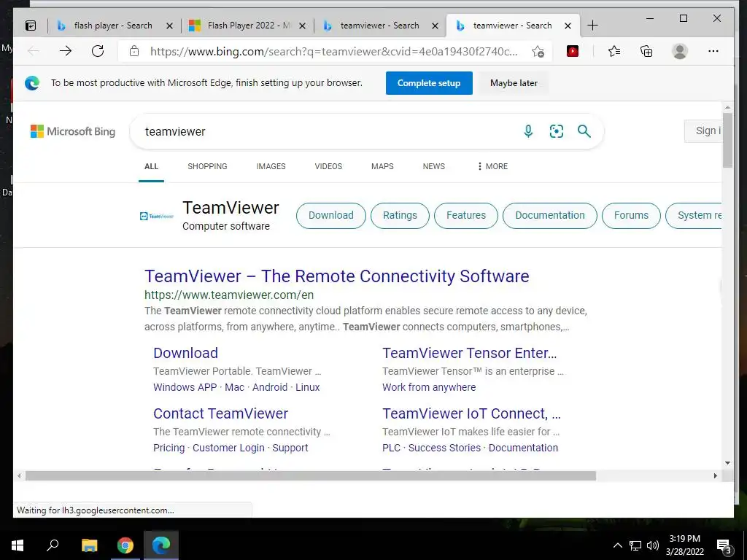The image size is (747, 560).
Task: Open the Work from anywhere link
Action: point(429,387)
